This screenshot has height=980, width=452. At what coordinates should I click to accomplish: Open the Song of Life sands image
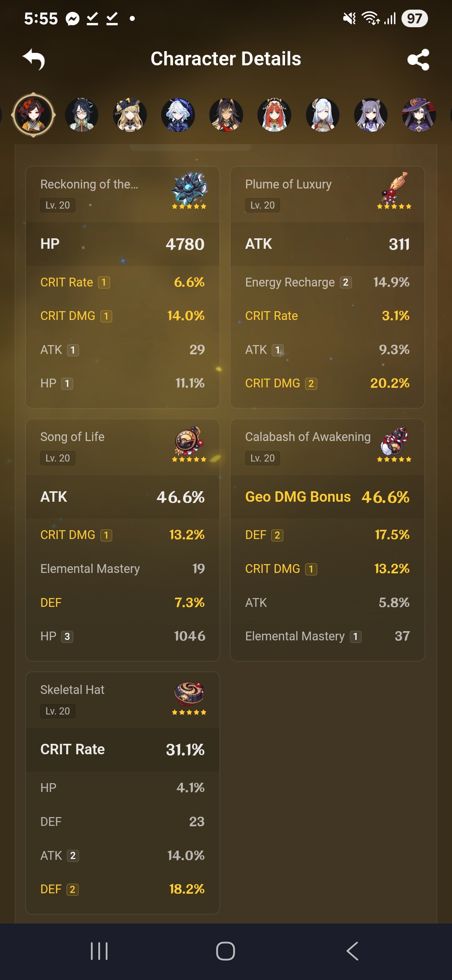pos(189,441)
